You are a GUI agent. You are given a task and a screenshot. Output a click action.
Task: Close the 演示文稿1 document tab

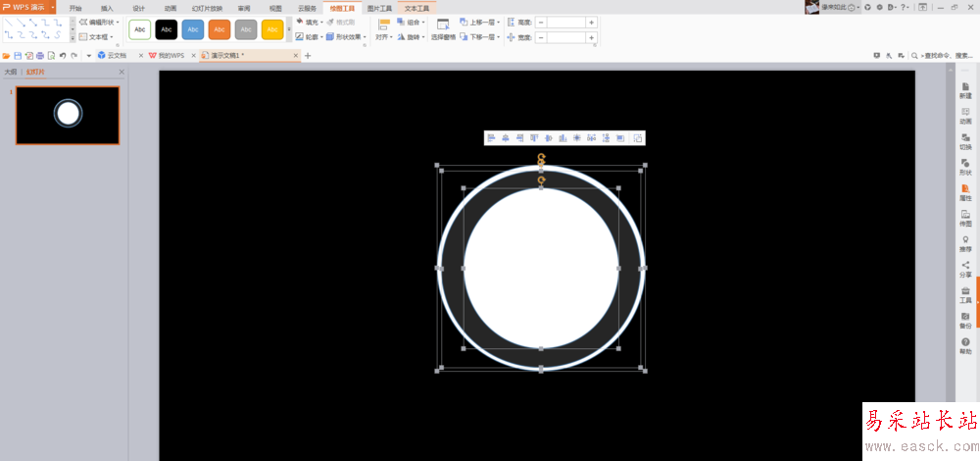[296, 56]
